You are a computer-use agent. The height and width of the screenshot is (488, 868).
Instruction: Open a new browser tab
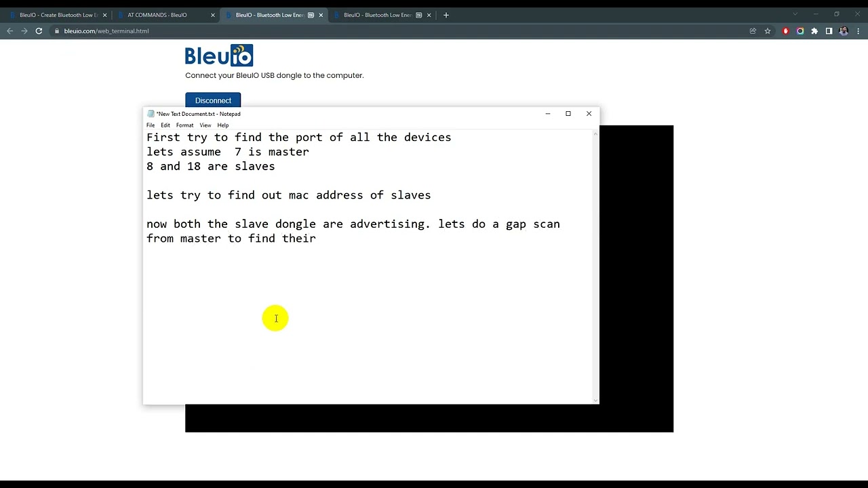pyautogui.click(x=446, y=15)
